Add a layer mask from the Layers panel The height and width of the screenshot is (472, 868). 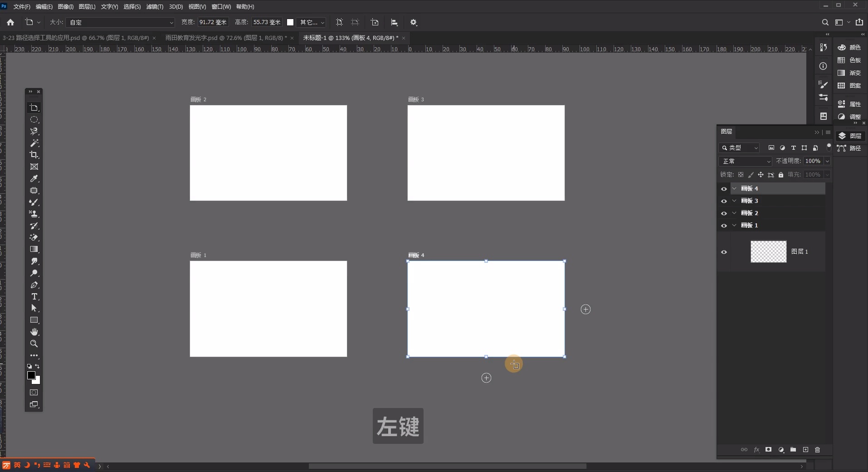(768, 450)
